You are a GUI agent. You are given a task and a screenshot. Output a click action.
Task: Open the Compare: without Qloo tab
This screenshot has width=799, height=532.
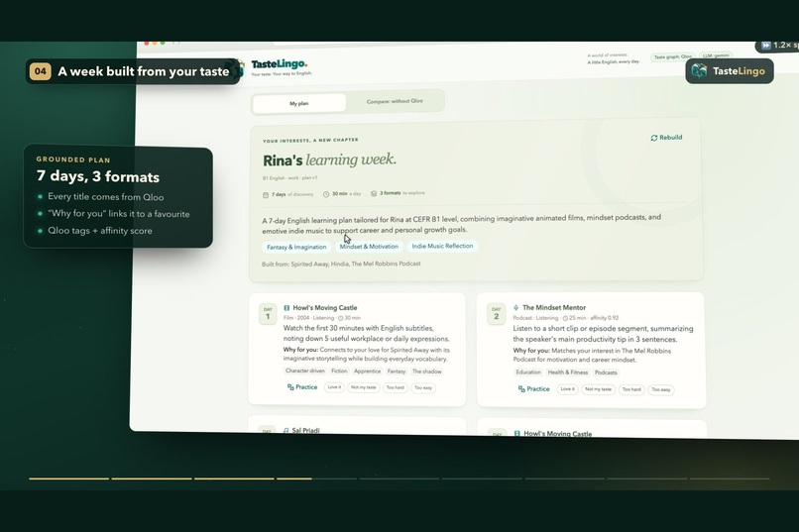coord(395,101)
